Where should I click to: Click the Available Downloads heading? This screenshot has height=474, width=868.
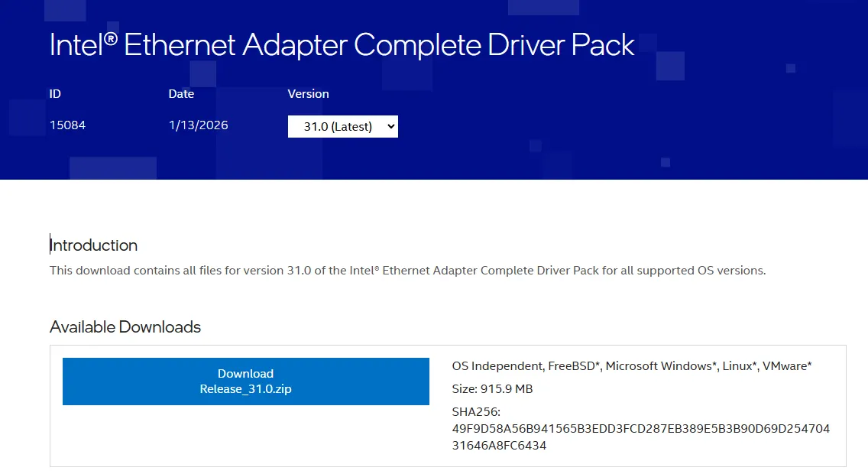[x=125, y=327]
